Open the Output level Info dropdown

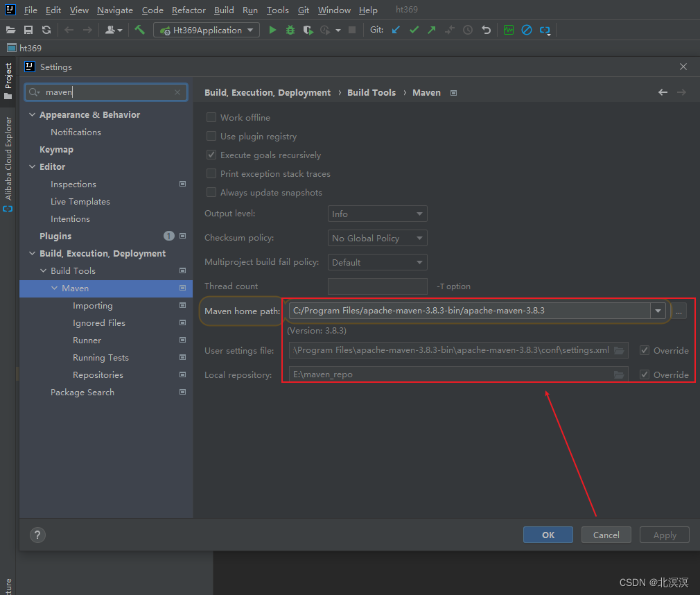[x=377, y=214]
